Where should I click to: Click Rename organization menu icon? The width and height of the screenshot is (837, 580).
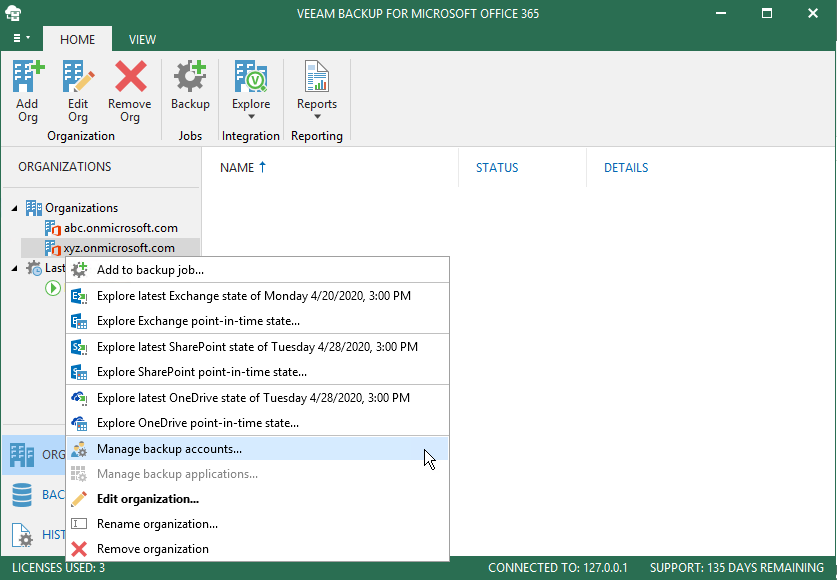point(80,524)
